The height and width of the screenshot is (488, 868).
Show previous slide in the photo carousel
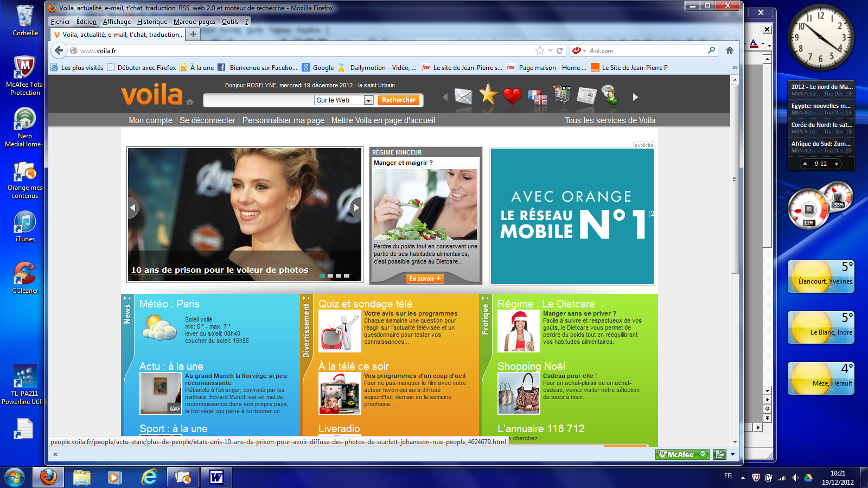[133, 207]
